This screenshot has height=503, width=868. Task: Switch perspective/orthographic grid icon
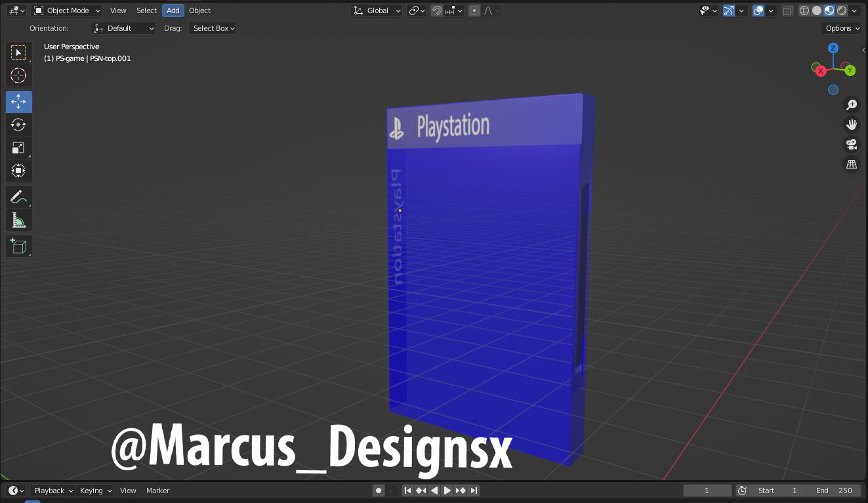852,165
